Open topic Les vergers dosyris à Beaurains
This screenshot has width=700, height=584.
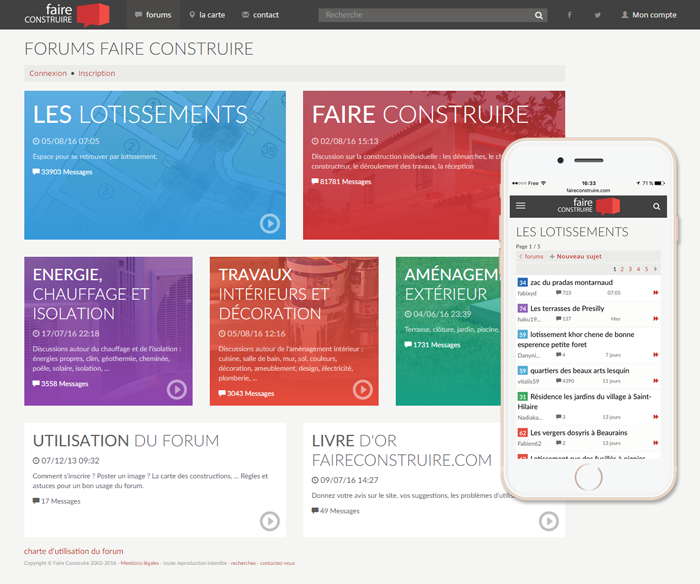click(579, 433)
